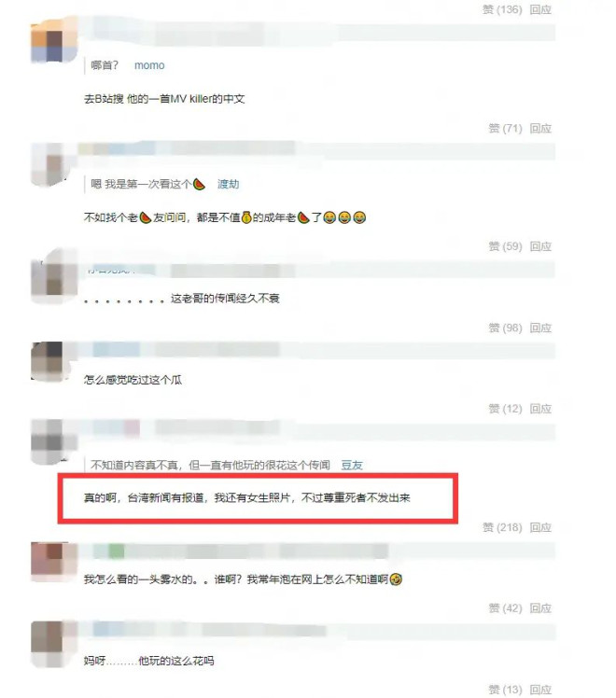Viewport: 616px width, 698px height.
Task: Like the comment with 赞 (59)
Action: [x=505, y=246]
